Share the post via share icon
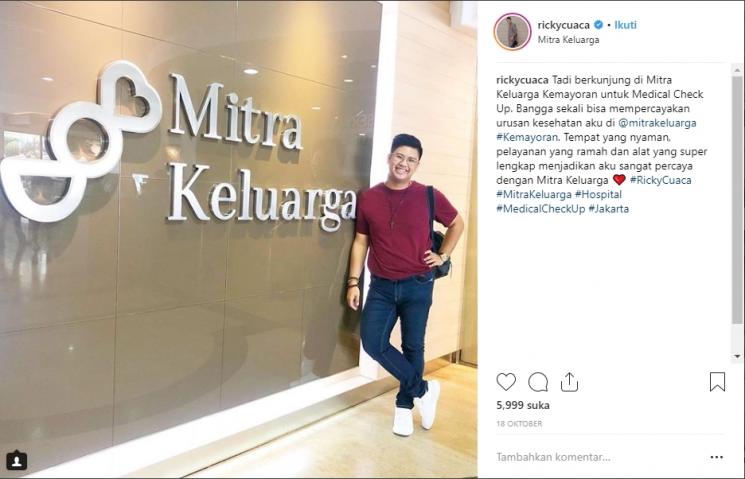 [569, 382]
